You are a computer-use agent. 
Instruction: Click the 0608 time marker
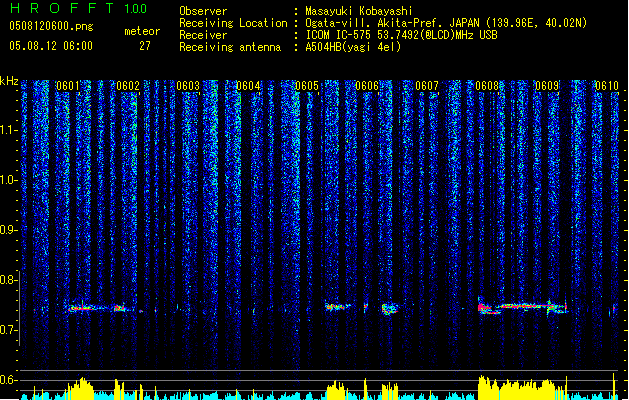click(x=487, y=86)
